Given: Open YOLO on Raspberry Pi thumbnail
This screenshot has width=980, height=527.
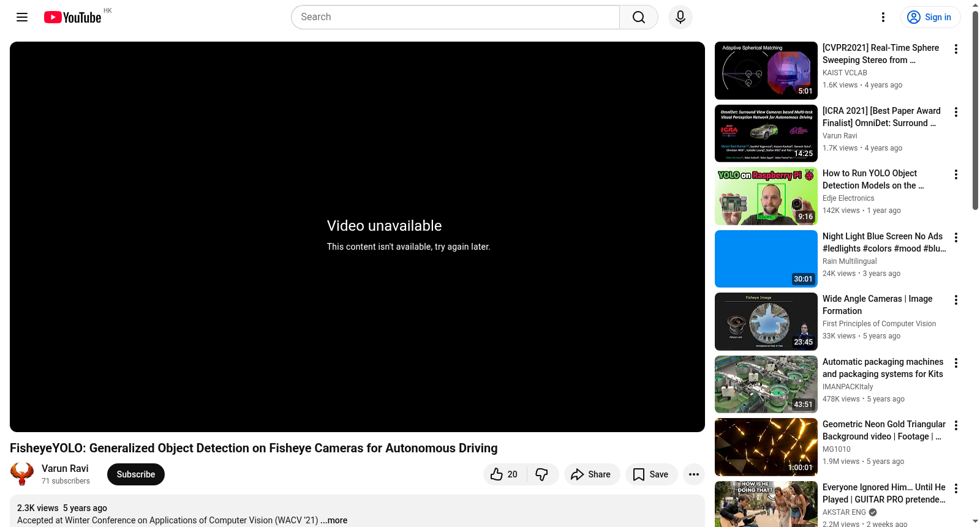Looking at the screenshot, I should (x=766, y=196).
